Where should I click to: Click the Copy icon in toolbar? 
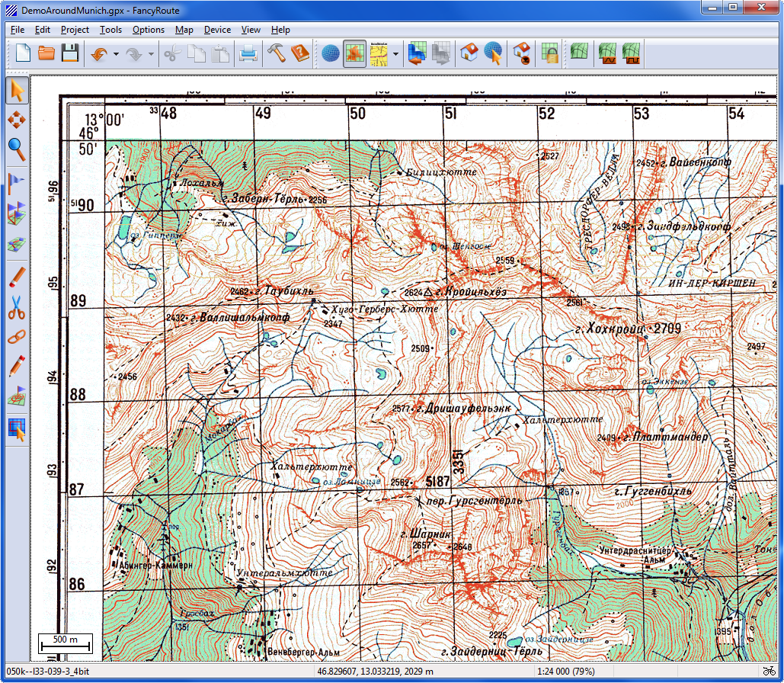point(197,53)
